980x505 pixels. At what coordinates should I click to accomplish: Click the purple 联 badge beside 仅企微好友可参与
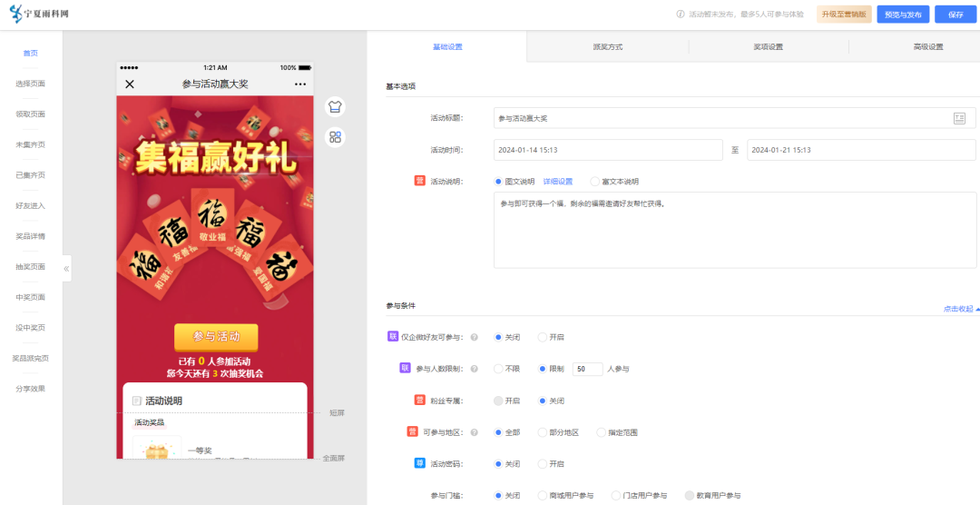coord(393,337)
